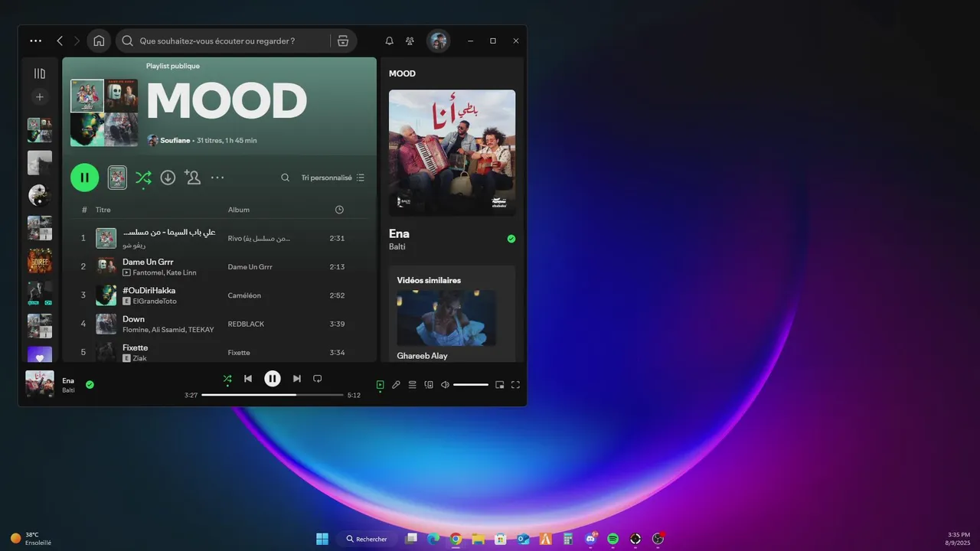Open the Browse icon in search bar
This screenshot has height=551, width=980.
[343, 41]
